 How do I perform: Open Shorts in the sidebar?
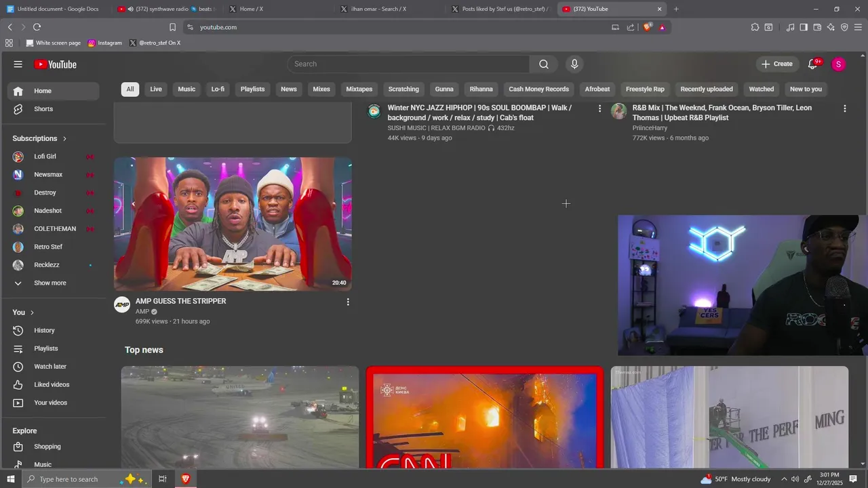point(52,109)
